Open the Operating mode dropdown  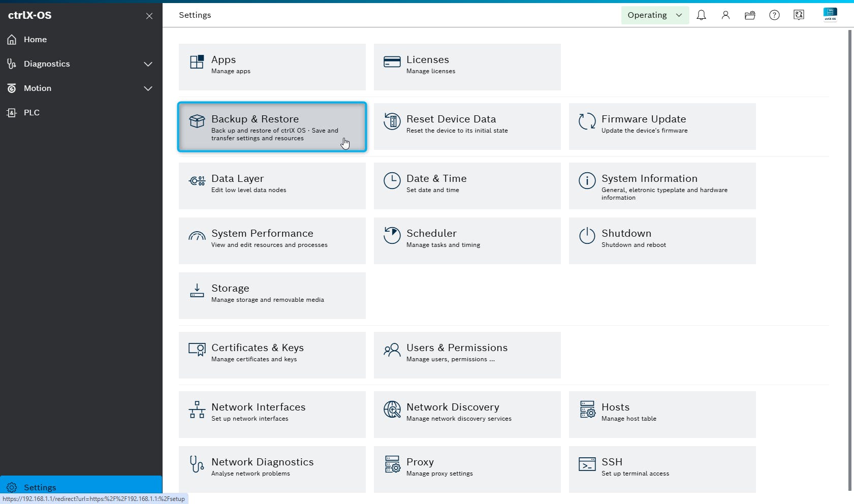(x=654, y=15)
